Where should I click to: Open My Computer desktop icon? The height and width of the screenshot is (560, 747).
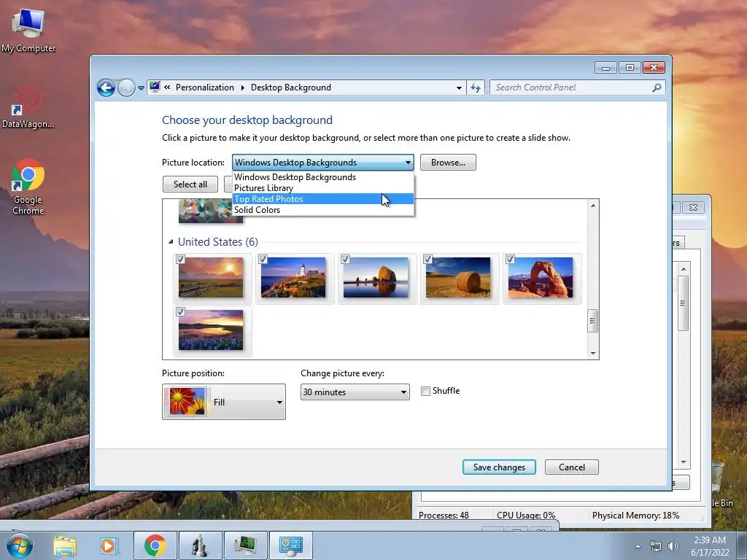click(28, 29)
